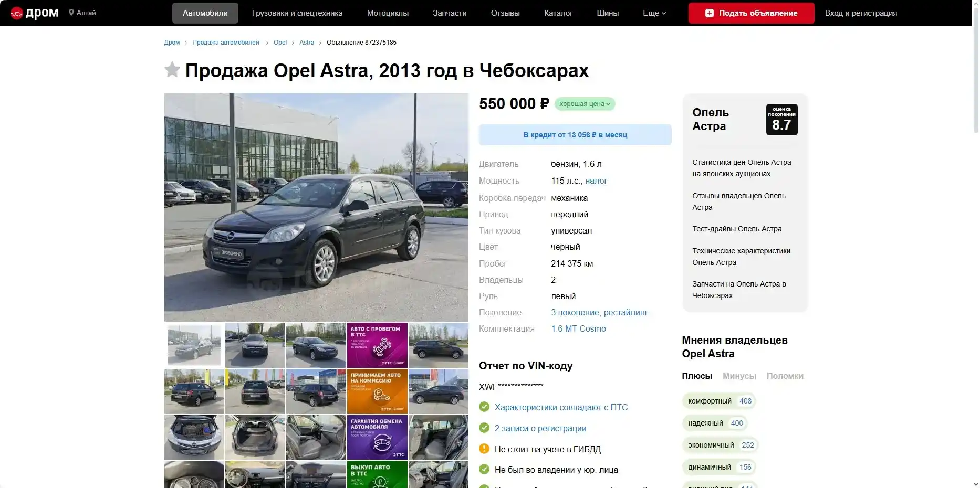Open the налог link next to power
Viewport: 980px width, 488px height.
(596, 181)
